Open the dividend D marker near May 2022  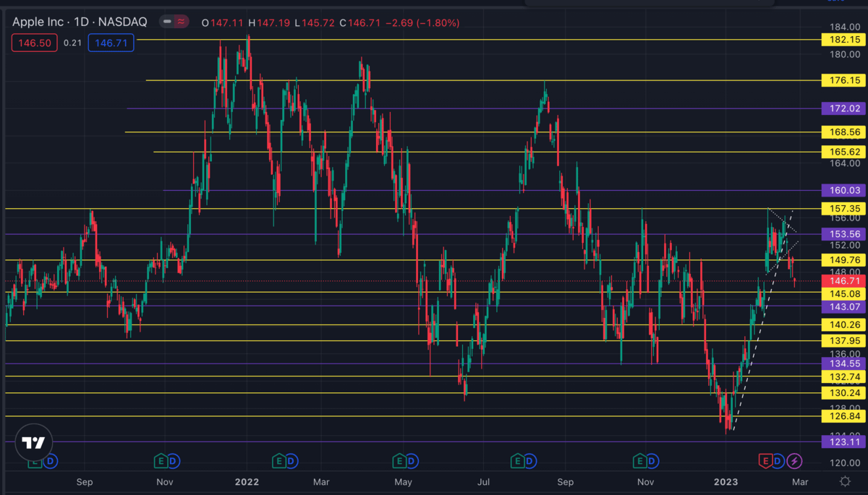(410, 460)
